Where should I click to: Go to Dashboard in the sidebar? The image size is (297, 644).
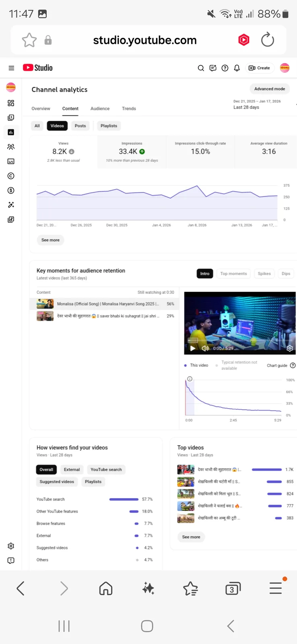tap(11, 103)
